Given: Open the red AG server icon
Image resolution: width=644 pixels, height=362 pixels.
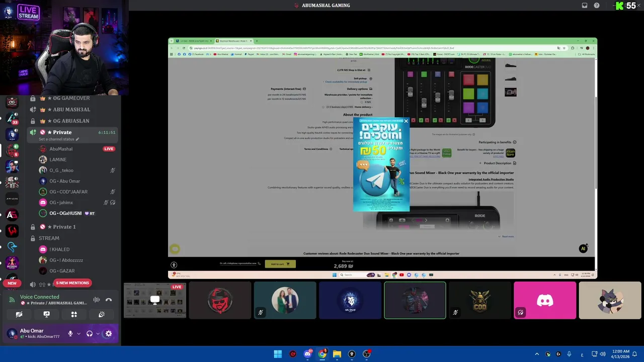Looking at the screenshot, I should pos(12,215).
